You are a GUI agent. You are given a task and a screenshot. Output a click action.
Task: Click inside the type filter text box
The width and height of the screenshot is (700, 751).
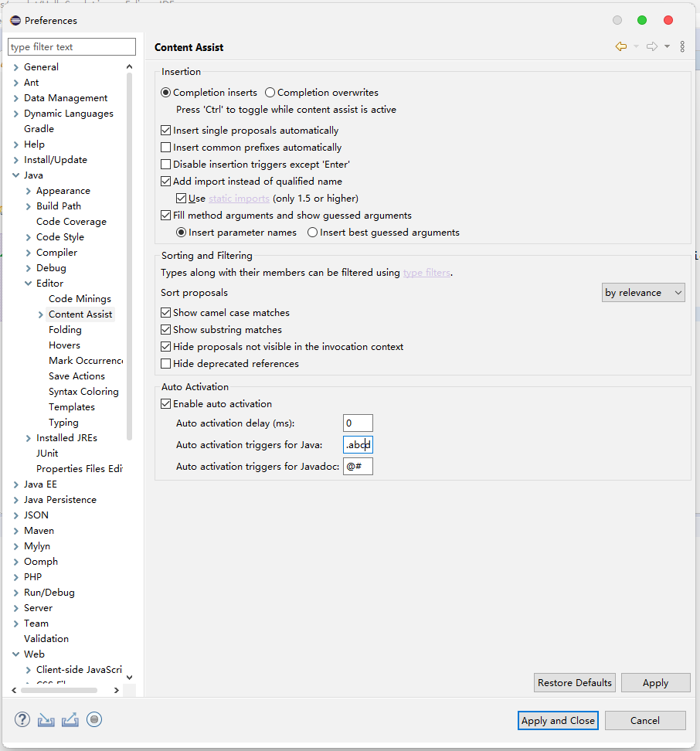[71, 46]
